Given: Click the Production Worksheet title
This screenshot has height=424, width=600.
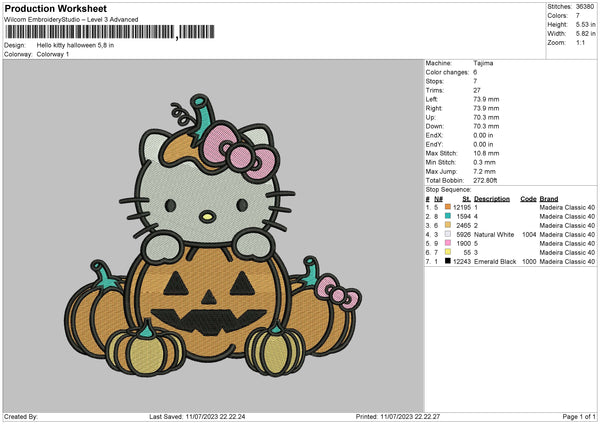Looking at the screenshot, I should coord(56,8).
